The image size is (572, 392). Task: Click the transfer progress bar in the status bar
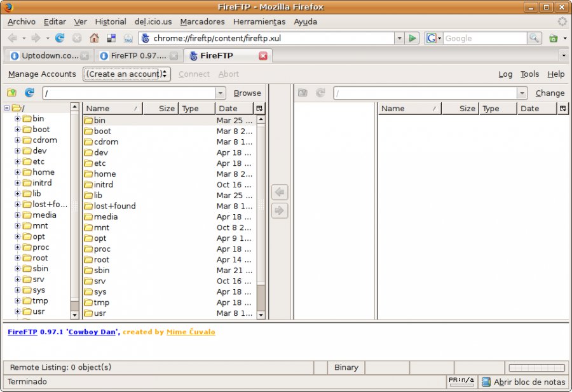click(536, 368)
